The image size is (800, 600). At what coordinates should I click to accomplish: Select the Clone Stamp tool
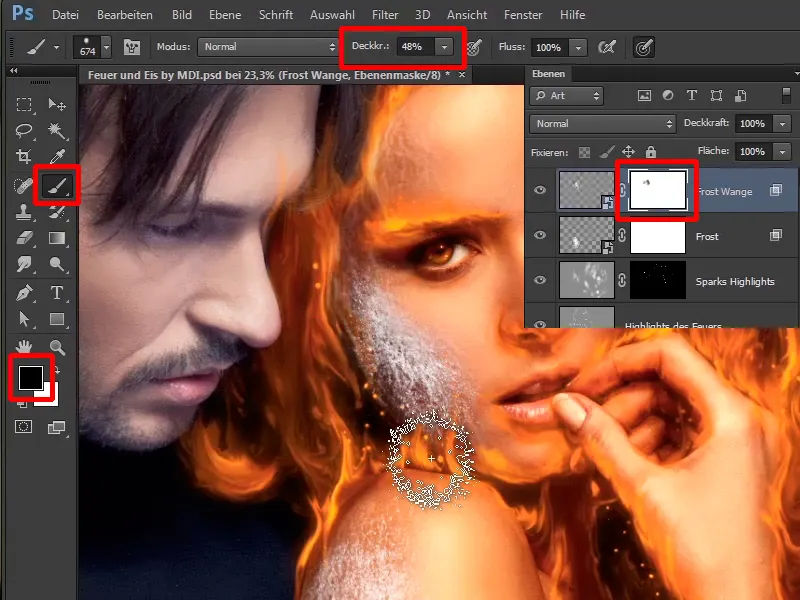click(x=23, y=212)
